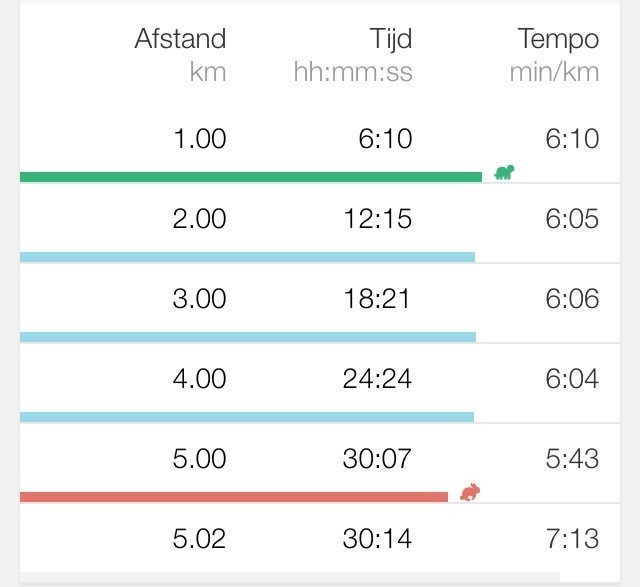
Task: Click the blue pace bar under kilometer 2
Action: tap(247, 257)
